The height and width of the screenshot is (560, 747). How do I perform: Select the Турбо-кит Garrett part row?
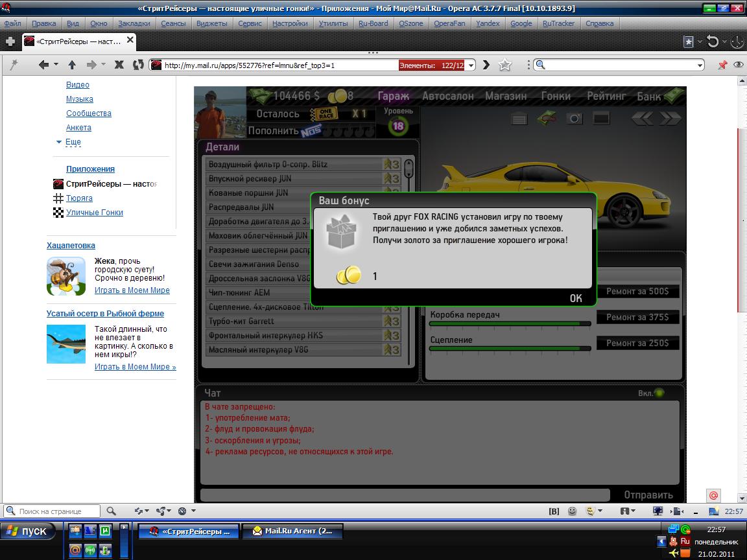[x=303, y=321]
